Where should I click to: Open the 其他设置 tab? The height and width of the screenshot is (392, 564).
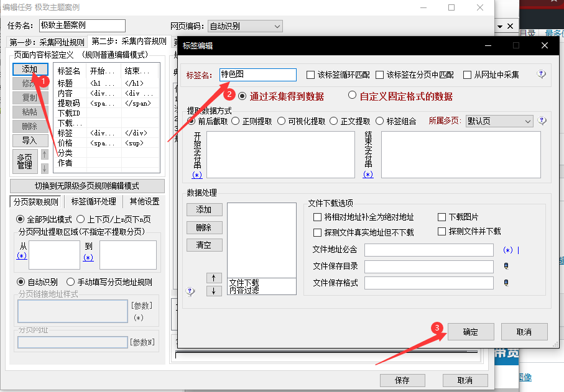click(x=144, y=201)
